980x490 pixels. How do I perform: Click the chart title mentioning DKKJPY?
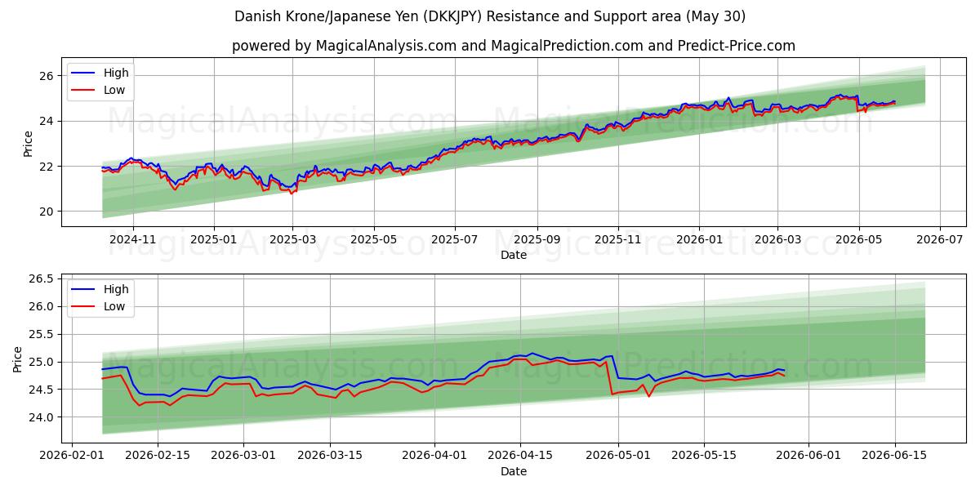coord(490,16)
